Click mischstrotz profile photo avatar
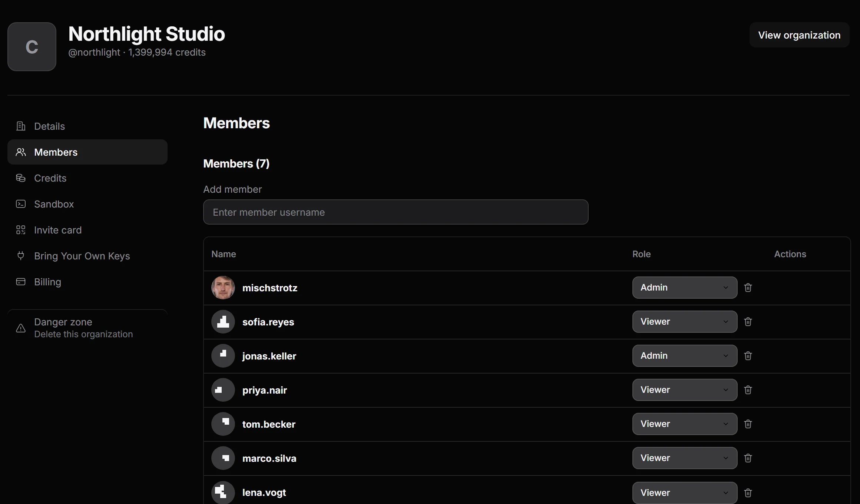860x504 pixels. 223,288
